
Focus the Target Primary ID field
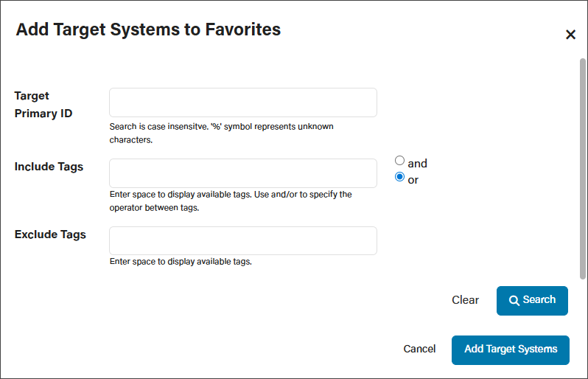coord(243,102)
